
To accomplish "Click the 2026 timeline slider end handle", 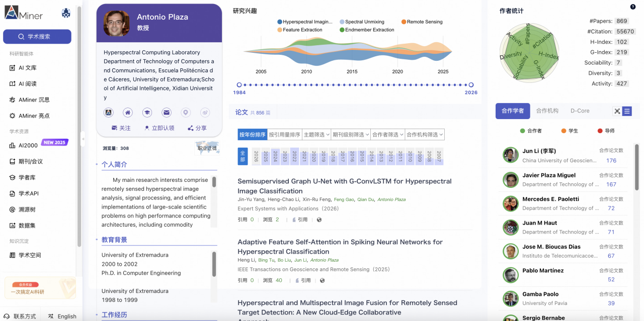I will 471,85.
